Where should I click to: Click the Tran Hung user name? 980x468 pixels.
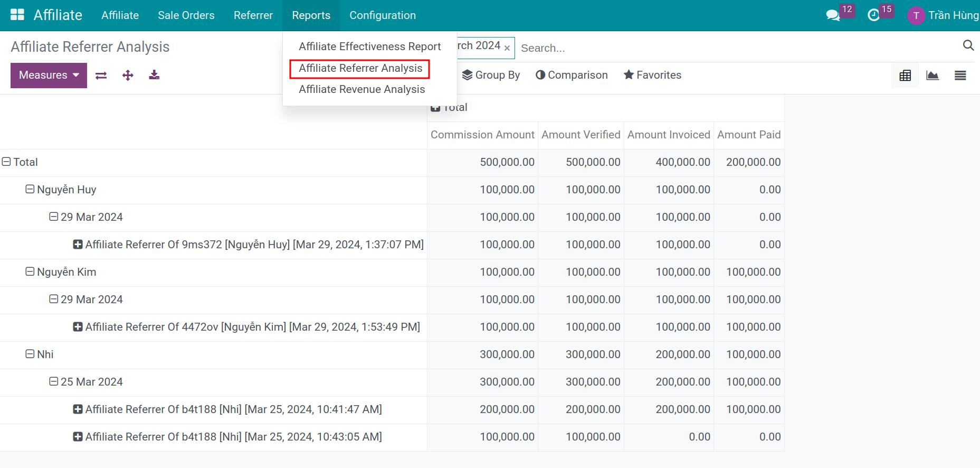tap(954, 15)
